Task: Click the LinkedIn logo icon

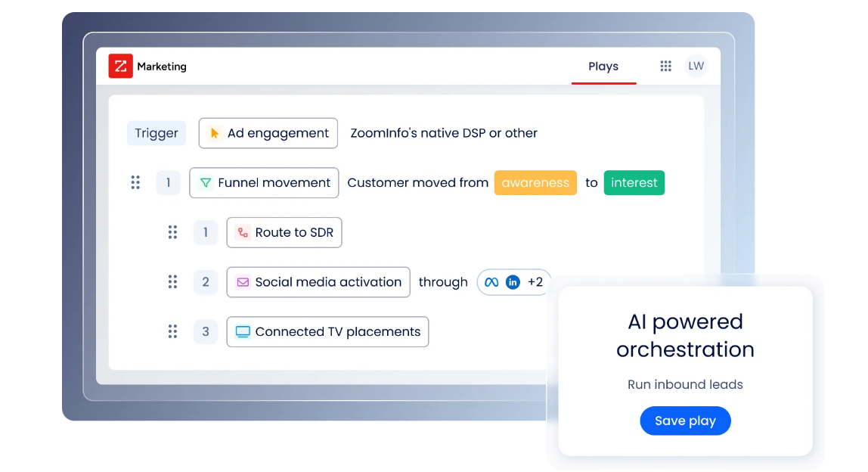Action: coord(513,282)
